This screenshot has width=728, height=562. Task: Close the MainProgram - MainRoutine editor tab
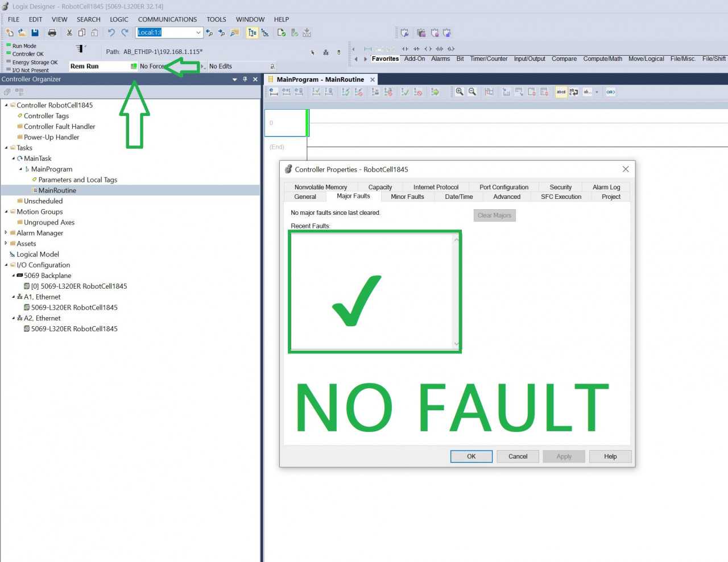(x=373, y=80)
